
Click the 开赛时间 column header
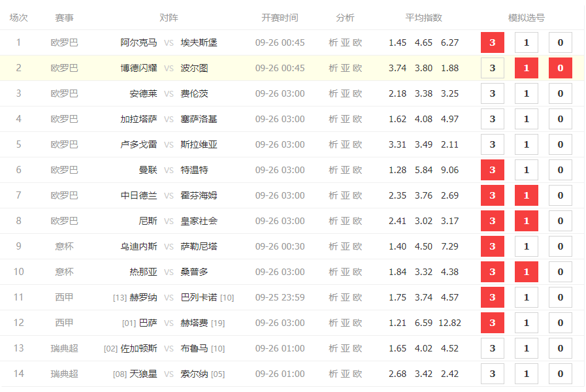tap(280, 18)
